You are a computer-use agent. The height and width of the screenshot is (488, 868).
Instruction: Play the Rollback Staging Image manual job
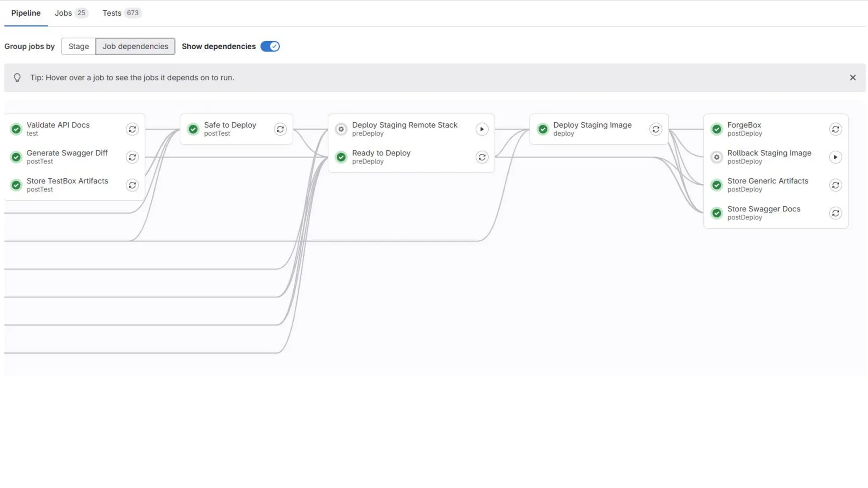pos(835,157)
